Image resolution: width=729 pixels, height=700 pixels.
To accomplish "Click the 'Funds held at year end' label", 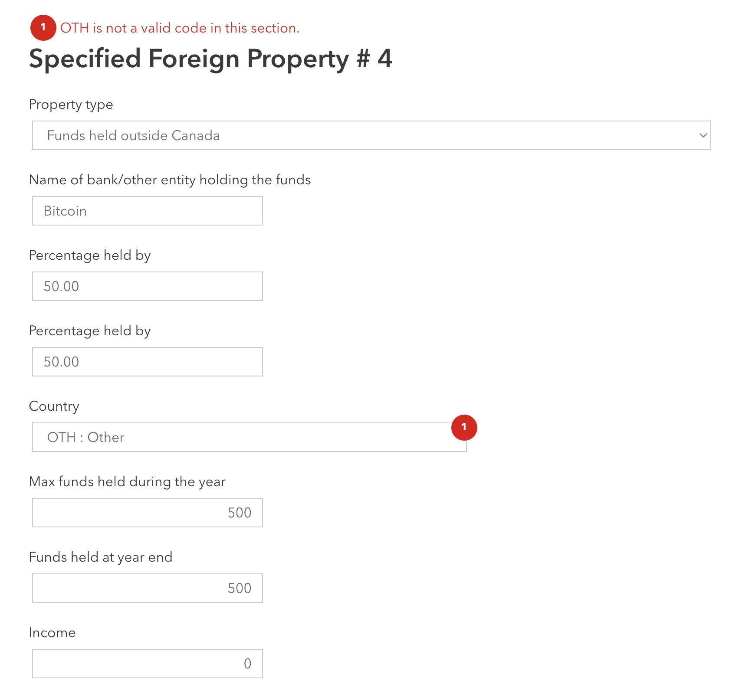I will point(101,557).
